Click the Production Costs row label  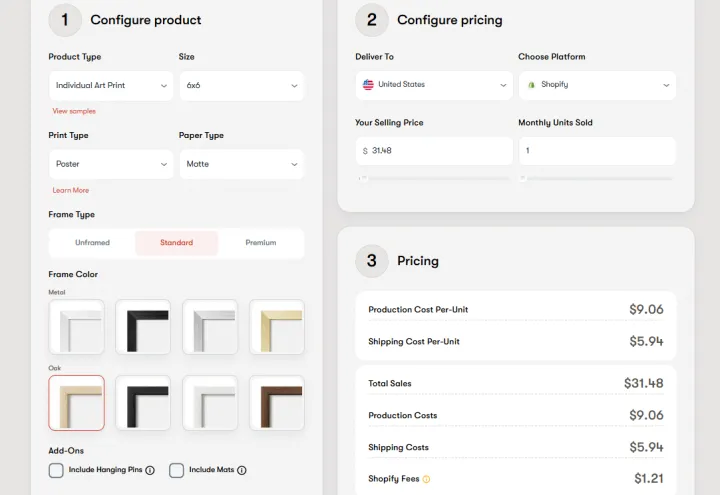[x=403, y=416]
